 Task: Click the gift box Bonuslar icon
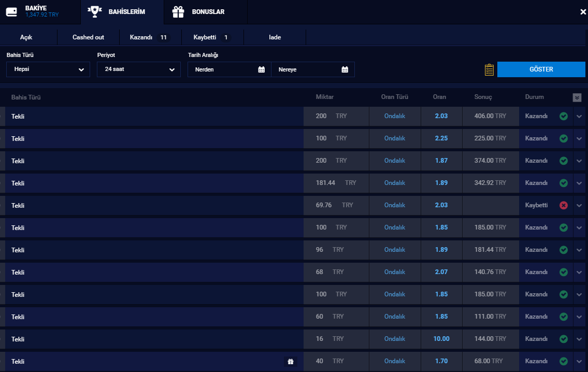pyautogui.click(x=178, y=11)
